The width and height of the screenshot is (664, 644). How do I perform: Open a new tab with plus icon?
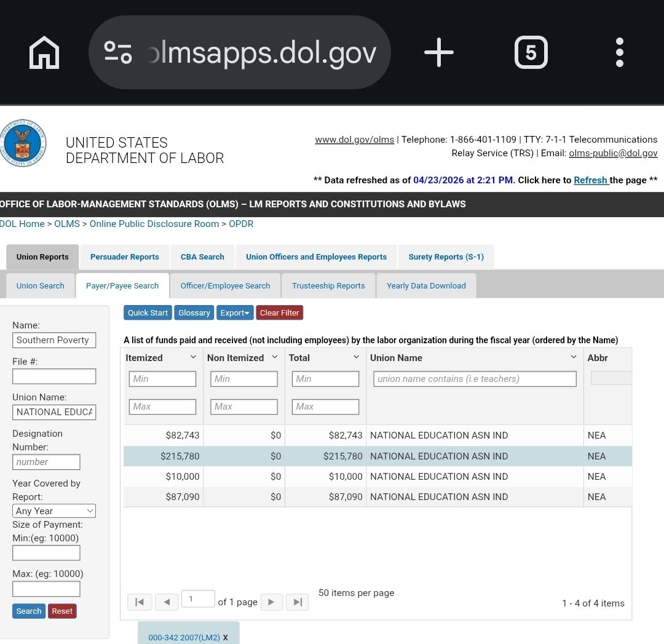click(439, 52)
